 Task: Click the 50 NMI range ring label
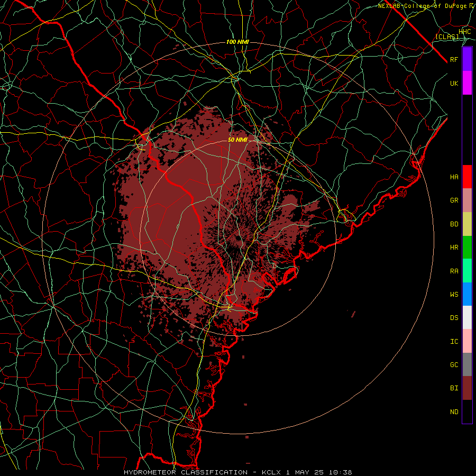pyautogui.click(x=237, y=140)
